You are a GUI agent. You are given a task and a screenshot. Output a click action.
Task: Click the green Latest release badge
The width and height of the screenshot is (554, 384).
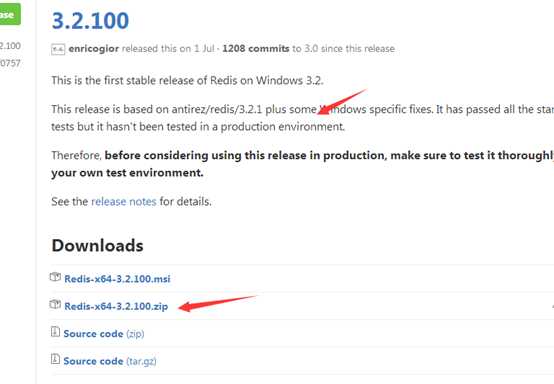click(x=10, y=14)
